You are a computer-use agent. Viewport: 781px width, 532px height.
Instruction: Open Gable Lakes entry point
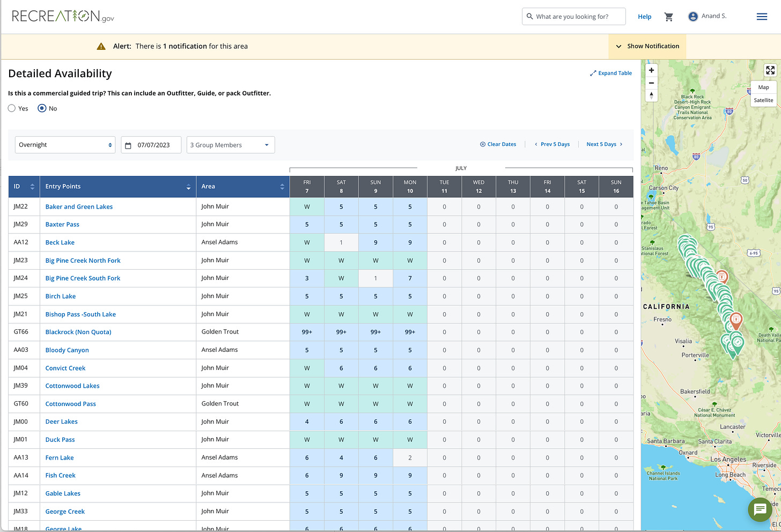point(63,493)
